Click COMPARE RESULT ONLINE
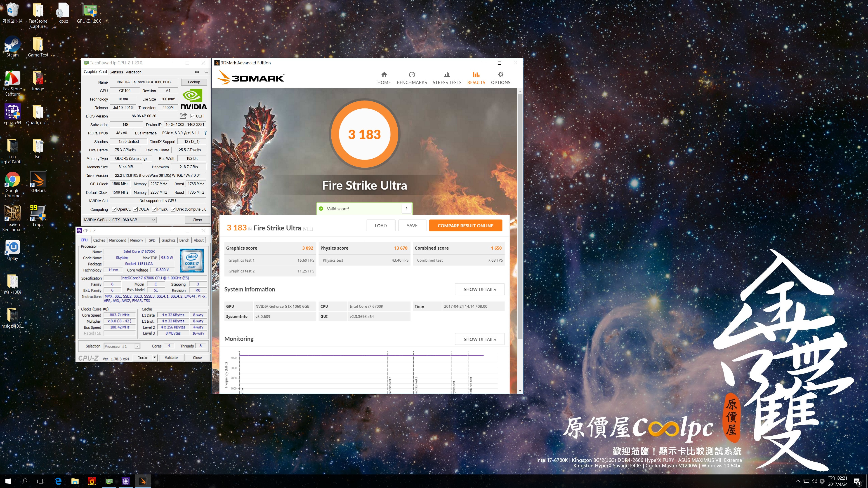This screenshot has width=868, height=488. [465, 226]
